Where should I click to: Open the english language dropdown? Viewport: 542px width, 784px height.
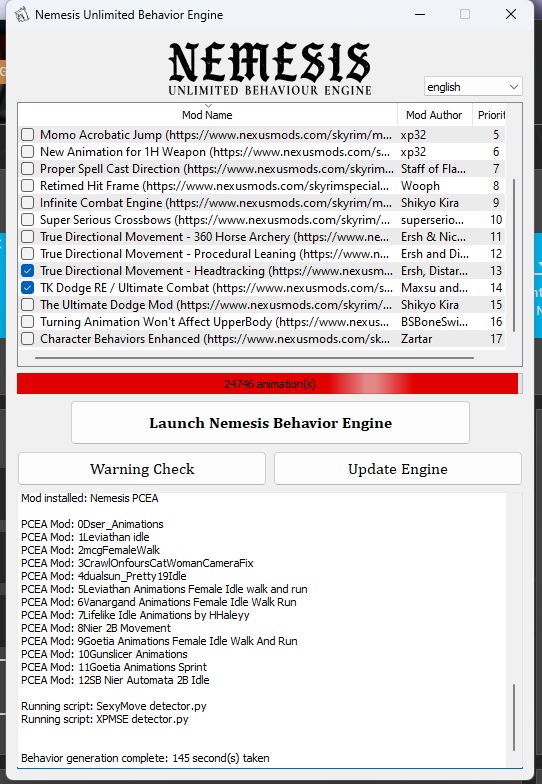[473, 86]
